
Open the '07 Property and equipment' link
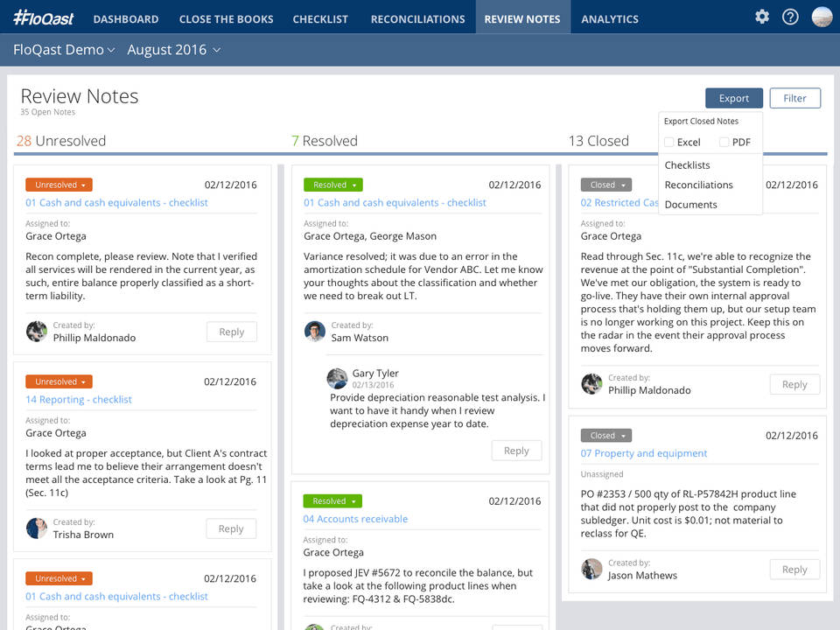[644, 453]
